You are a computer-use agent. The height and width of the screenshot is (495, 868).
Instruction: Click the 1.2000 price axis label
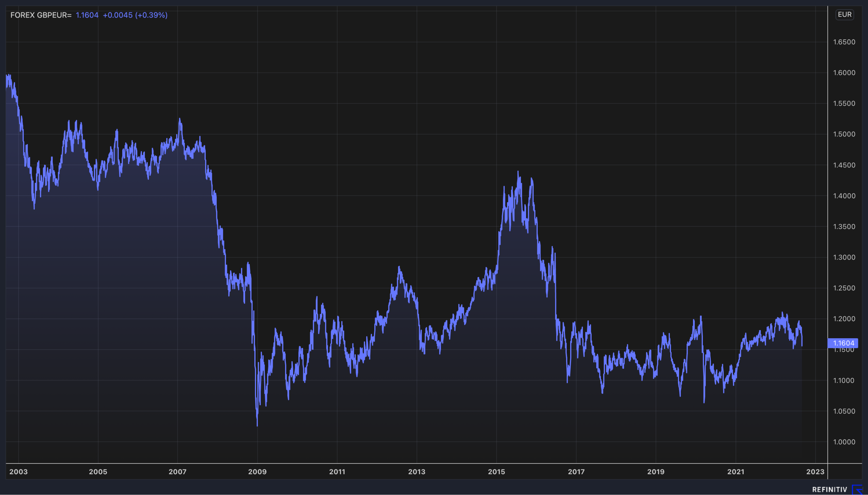coord(844,319)
